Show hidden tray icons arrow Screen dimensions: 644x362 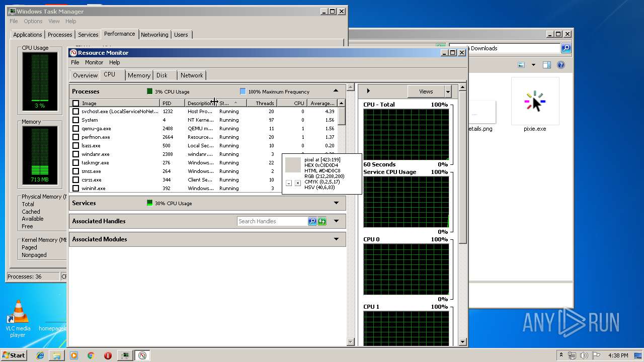pyautogui.click(x=561, y=355)
